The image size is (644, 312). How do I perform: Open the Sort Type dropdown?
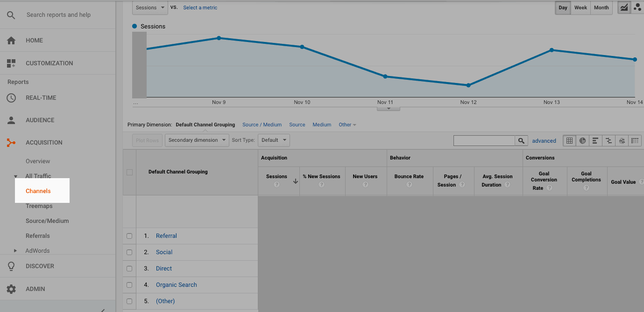coord(274,140)
